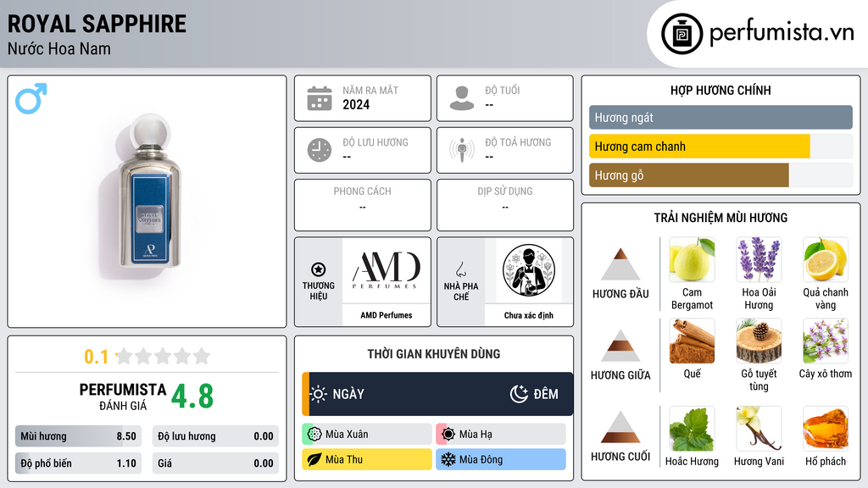The height and width of the screenshot is (488, 868).
Task: Click the snowflake icon for Mùa Đông
Action: pyautogui.click(x=448, y=459)
